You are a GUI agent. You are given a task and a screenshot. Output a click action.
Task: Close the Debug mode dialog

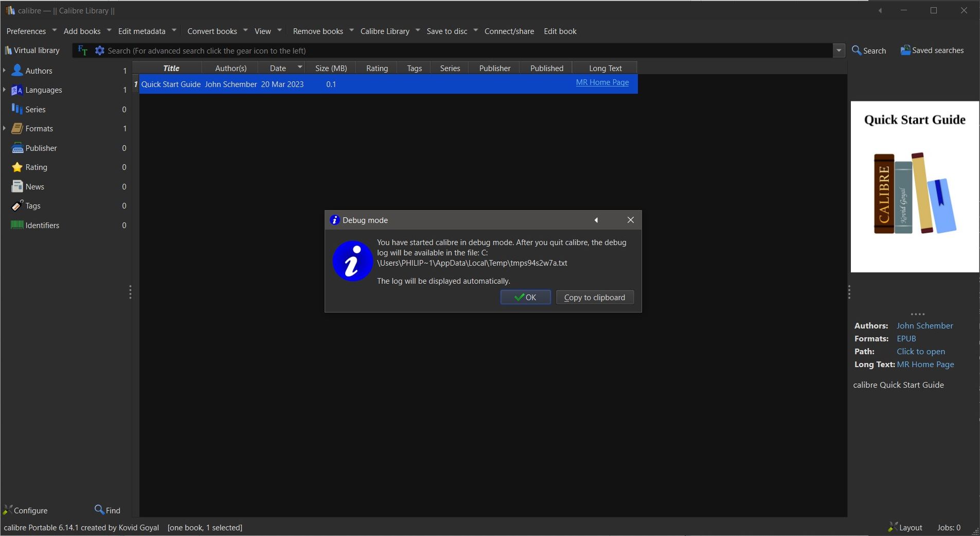click(630, 220)
